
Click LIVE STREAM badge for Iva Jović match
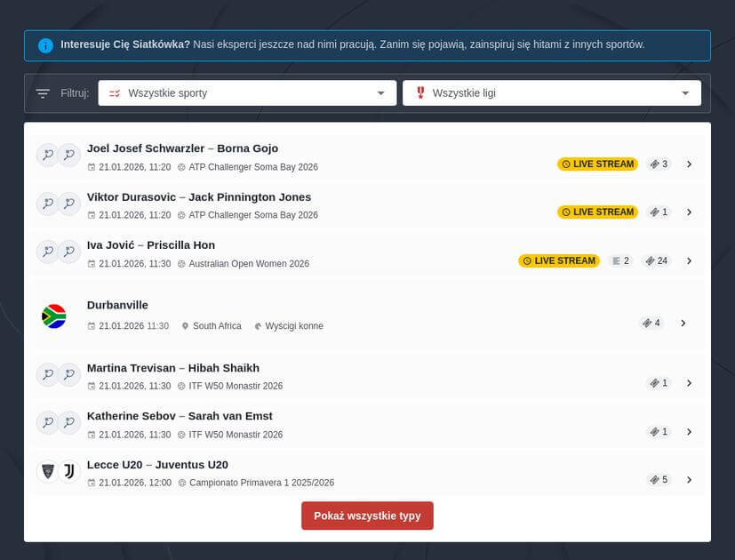[559, 261]
